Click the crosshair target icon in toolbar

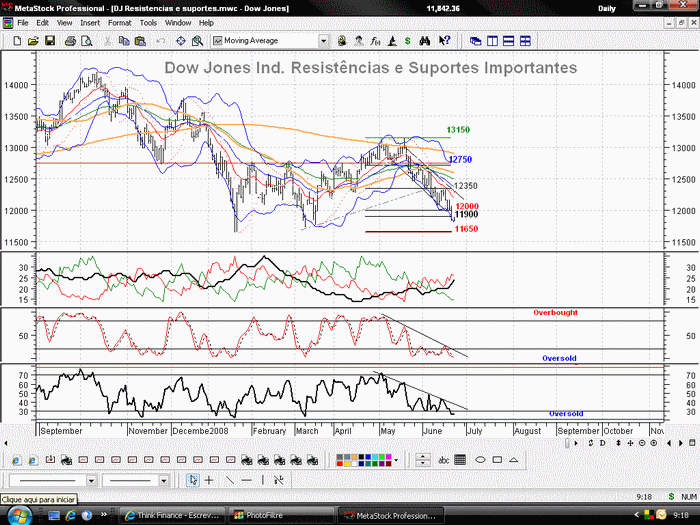[x=180, y=41]
